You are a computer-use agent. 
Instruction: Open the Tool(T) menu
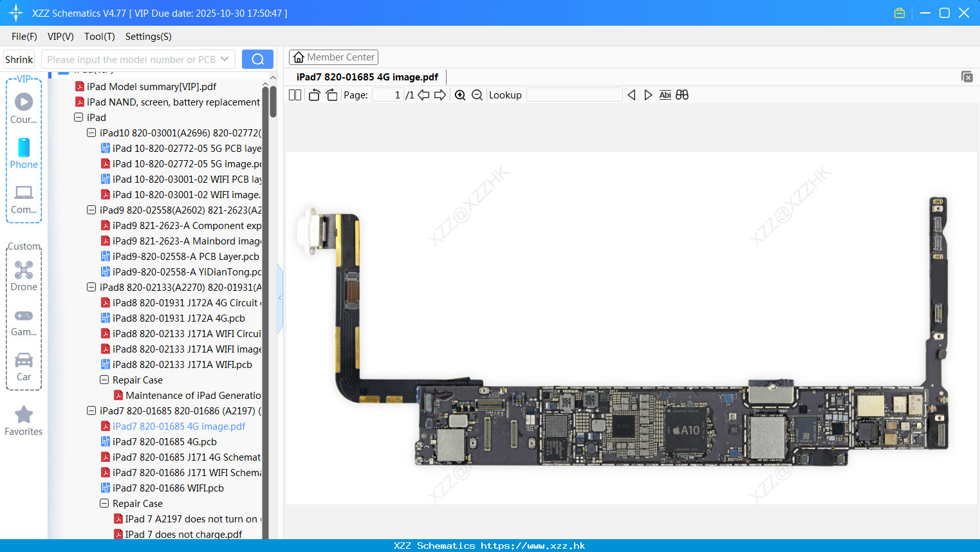point(100,37)
